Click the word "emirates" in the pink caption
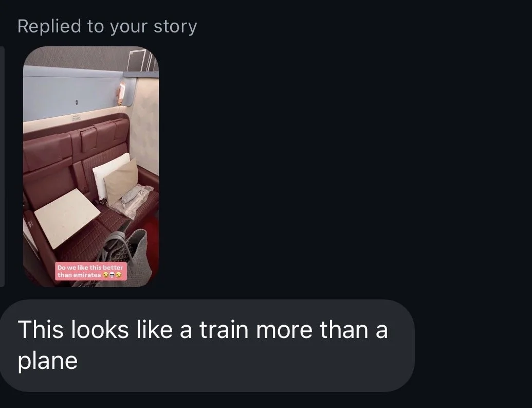 coord(87,275)
